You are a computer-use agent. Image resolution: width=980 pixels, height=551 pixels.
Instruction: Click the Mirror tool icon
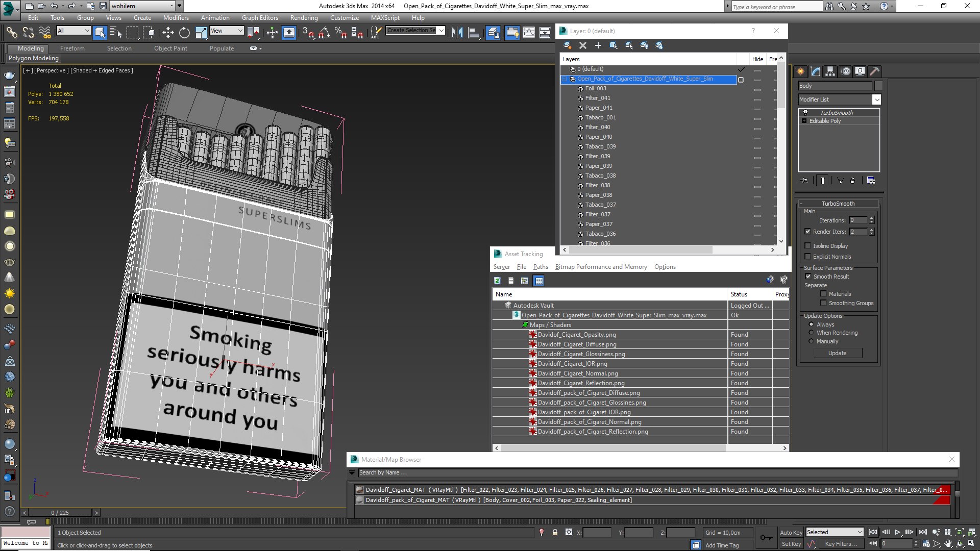pyautogui.click(x=457, y=33)
